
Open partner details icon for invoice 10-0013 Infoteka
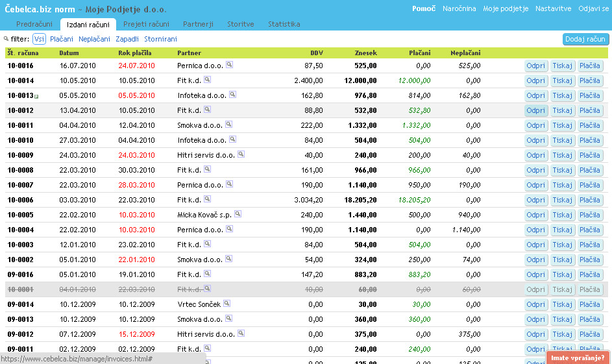point(232,95)
